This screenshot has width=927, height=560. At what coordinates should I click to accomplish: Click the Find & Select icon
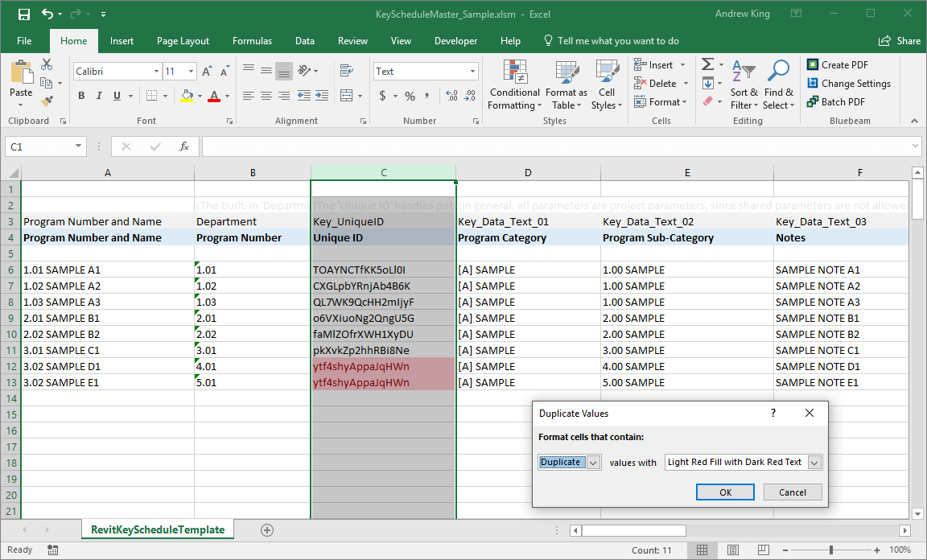778,85
